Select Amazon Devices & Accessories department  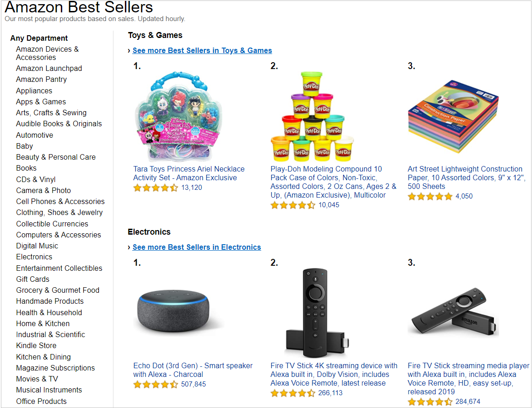pos(47,53)
